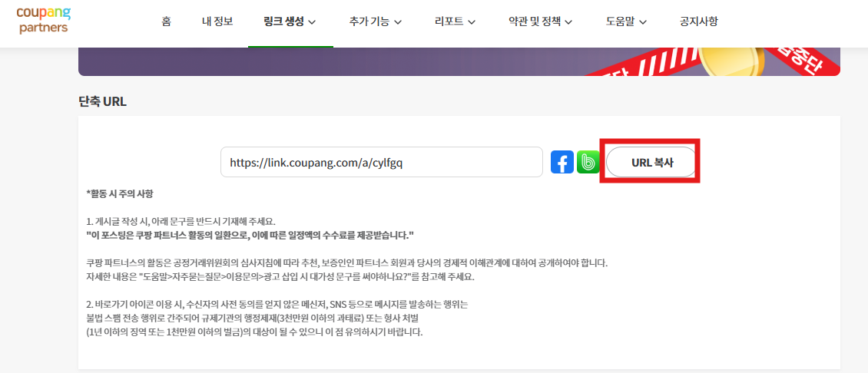Open 공지사항 notices page
The height and width of the screenshot is (373, 868).
point(698,22)
